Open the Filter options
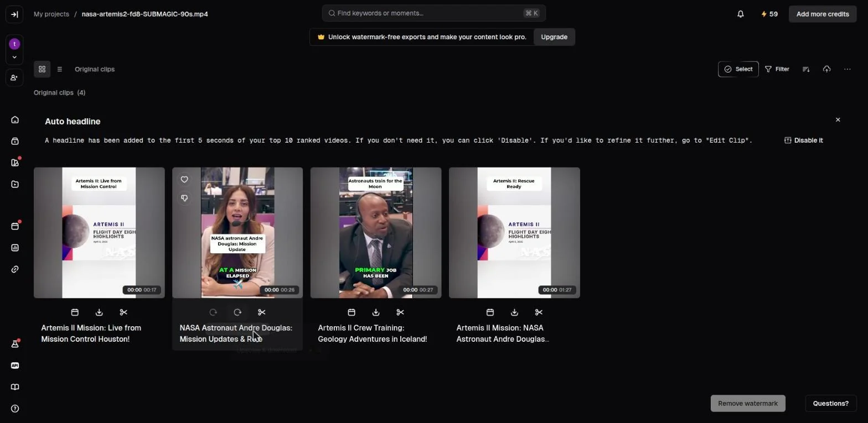868x423 pixels. [x=777, y=69]
